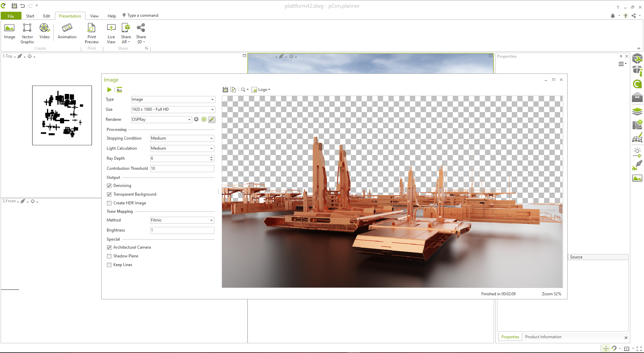Open the Type dropdown set to Image
The height and width of the screenshot is (353, 644).
(173, 99)
